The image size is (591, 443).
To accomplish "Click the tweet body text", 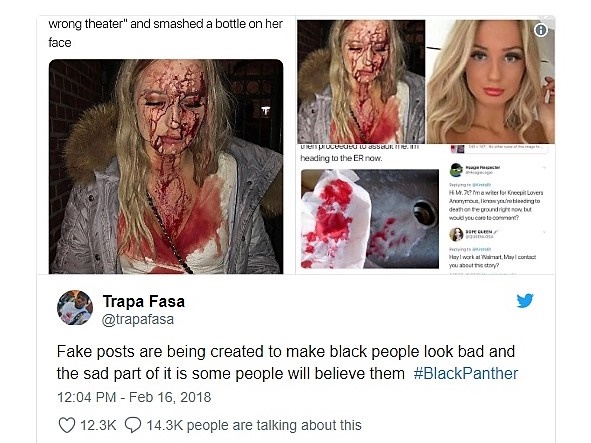I will [x=287, y=362].
